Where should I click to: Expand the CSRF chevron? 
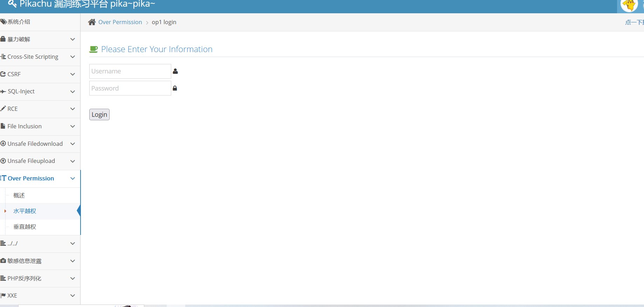(x=72, y=74)
